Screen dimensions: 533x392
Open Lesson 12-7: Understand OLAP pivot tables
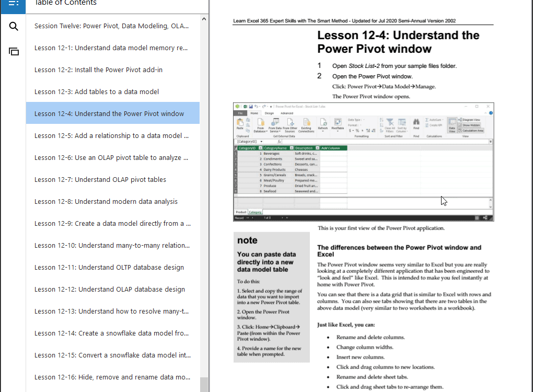[113, 179]
